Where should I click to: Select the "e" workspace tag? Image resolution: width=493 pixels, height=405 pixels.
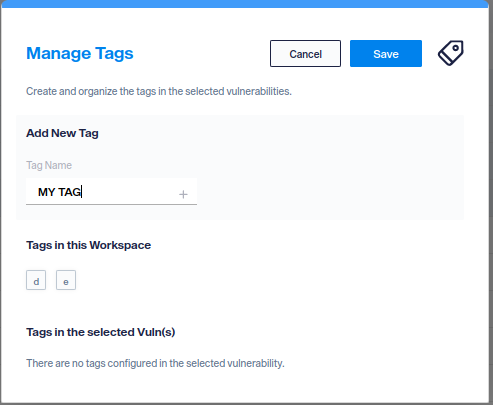coord(66,280)
